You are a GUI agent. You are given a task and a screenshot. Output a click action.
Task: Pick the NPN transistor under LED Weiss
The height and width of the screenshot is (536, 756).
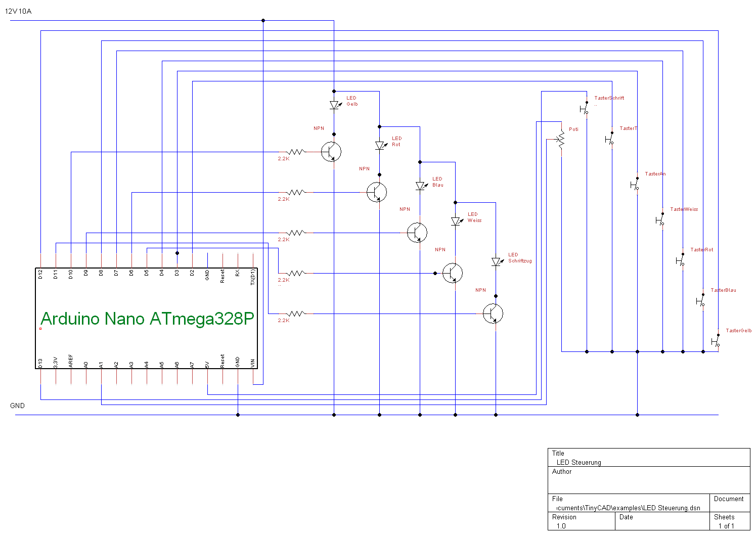click(x=452, y=273)
